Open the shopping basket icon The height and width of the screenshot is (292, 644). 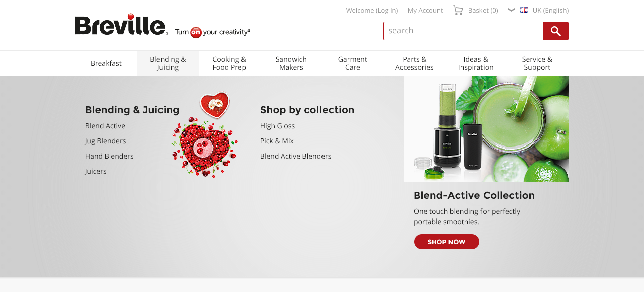(458, 10)
